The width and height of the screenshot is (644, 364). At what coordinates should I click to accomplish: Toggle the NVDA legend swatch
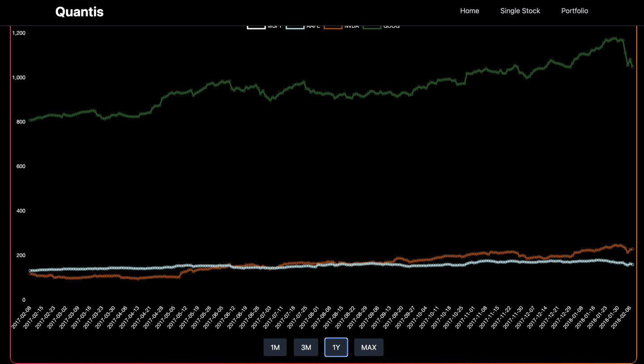coord(333,27)
